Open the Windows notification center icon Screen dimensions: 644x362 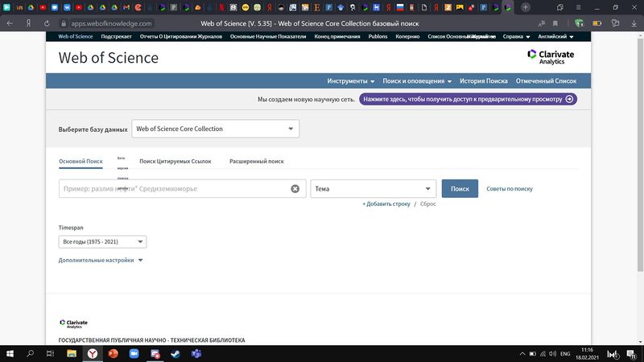(631, 354)
